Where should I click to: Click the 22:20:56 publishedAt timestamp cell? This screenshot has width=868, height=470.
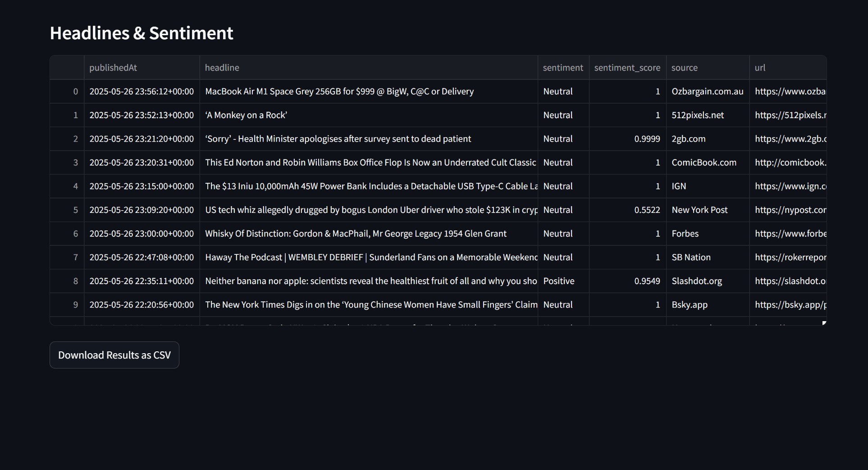pyautogui.click(x=142, y=304)
